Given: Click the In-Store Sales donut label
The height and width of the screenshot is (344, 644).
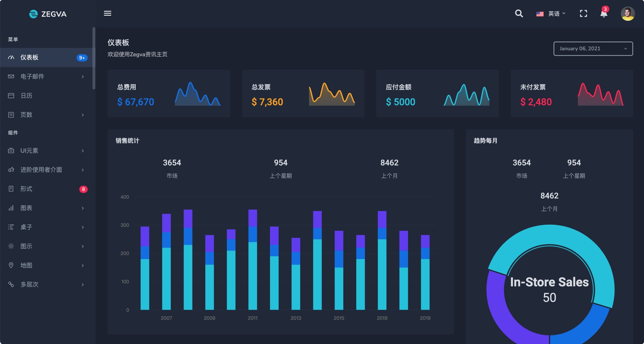Looking at the screenshot, I should coord(549,282).
